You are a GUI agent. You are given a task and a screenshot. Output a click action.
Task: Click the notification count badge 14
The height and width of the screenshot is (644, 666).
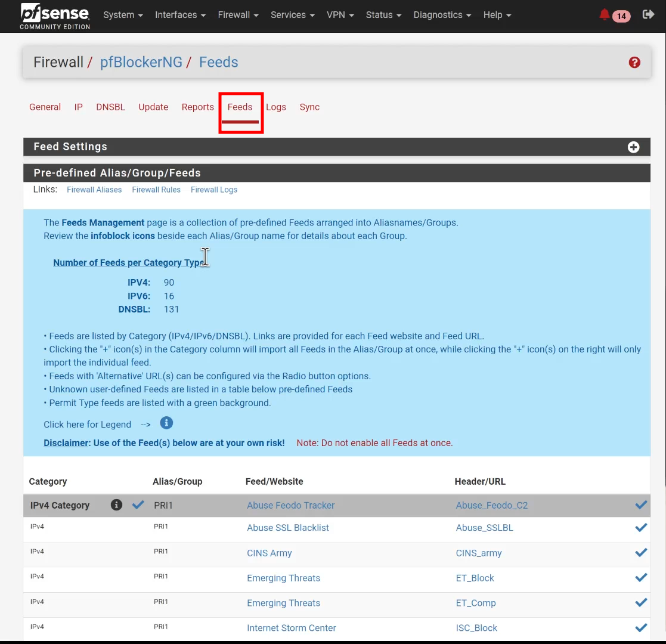[x=621, y=16]
